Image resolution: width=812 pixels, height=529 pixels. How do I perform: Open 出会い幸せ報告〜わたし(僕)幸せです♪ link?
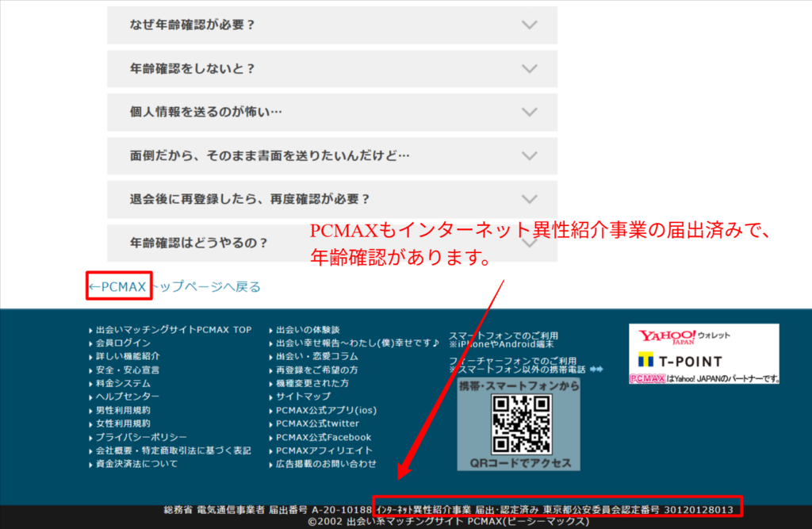tap(358, 343)
